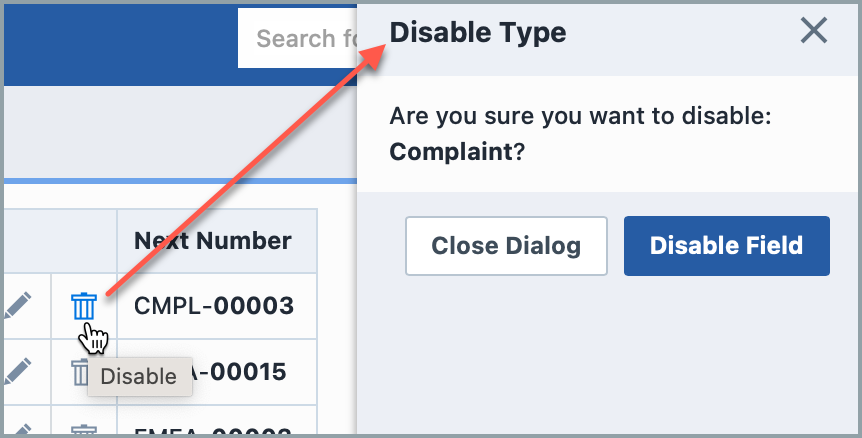862x438 pixels.
Task: Confirm with the Disable Field button
Action: (726, 246)
